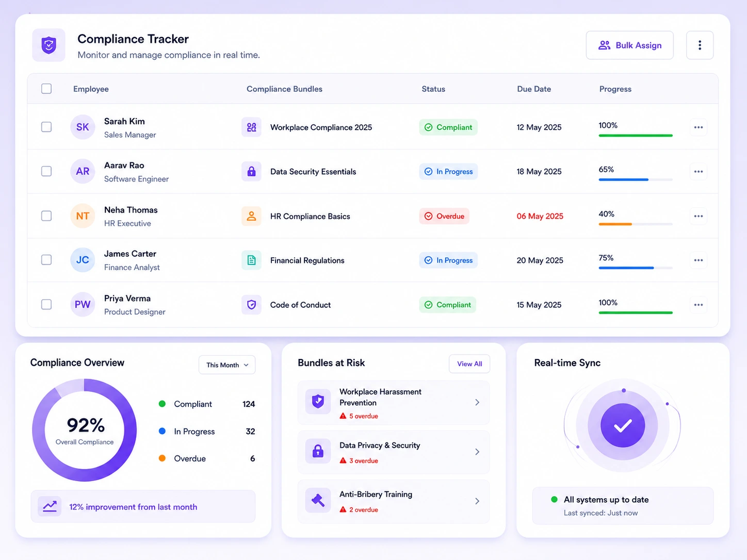Expand the Data Privacy & Security chevron

[477, 452]
